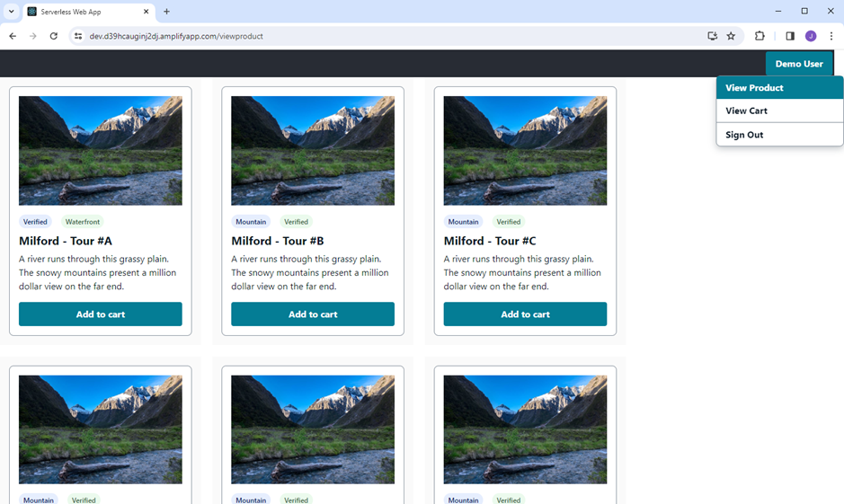Viewport: 844px width, 504px height.
Task: Click Mountain badge on Tour #C
Action: [x=463, y=222]
